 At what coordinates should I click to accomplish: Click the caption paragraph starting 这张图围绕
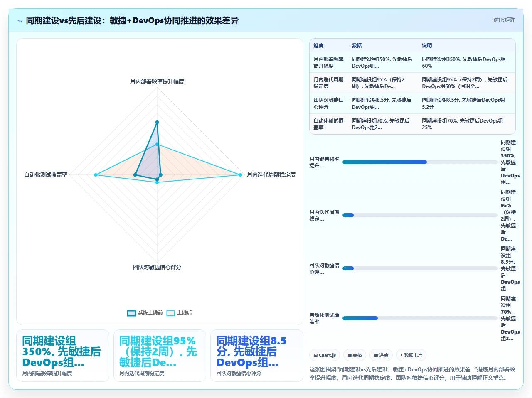coord(412,373)
